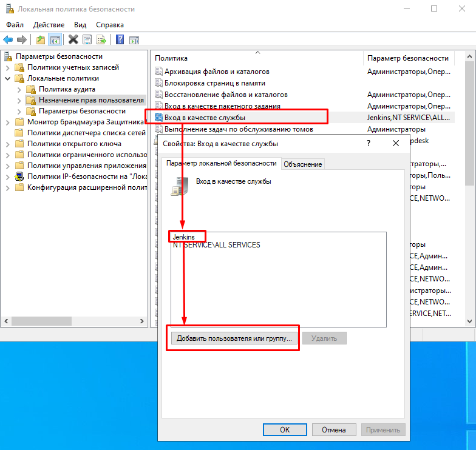Viewport: 476px width, 450px height.
Task: Open the Действие menu
Action: tap(49, 25)
